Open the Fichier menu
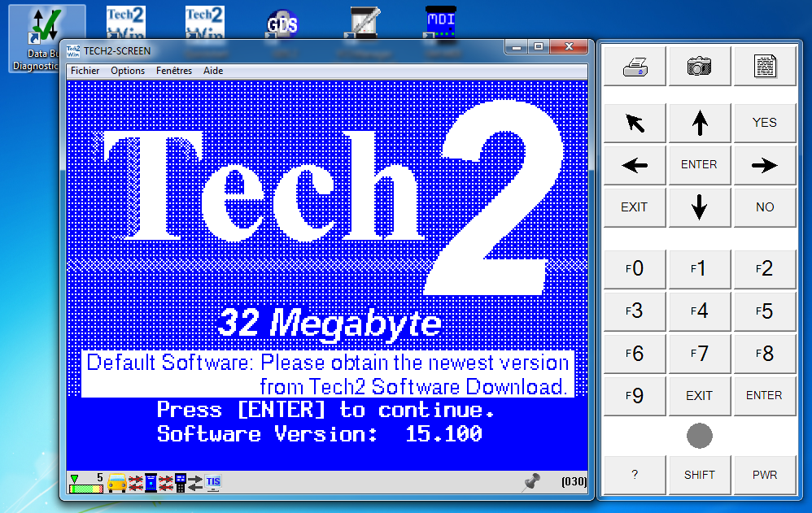This screenshot has width=812, height=513. (x=85, y=71)
